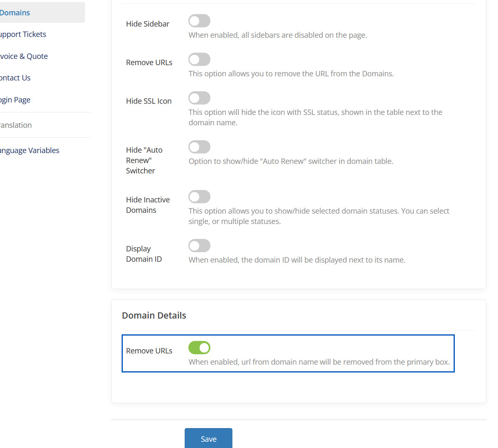Go to Support Tickets in the sidebar
Viewport: 498px width, 448px height.
point(23,34)
